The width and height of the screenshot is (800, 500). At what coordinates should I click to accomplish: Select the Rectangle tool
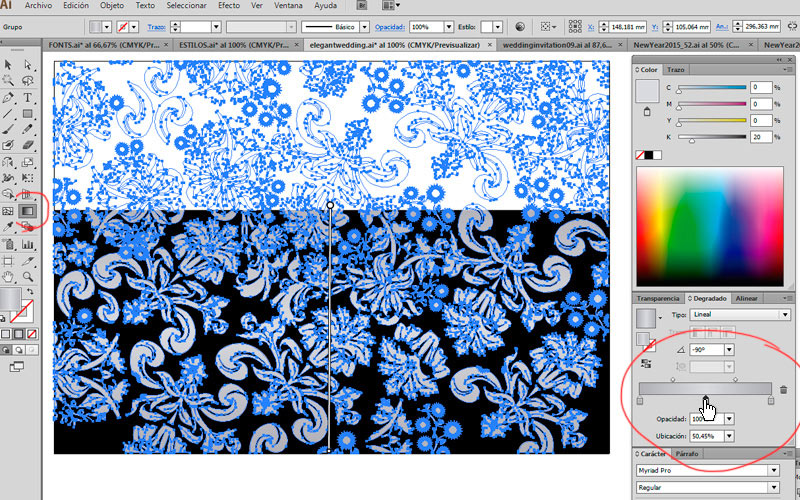(28, 113)
